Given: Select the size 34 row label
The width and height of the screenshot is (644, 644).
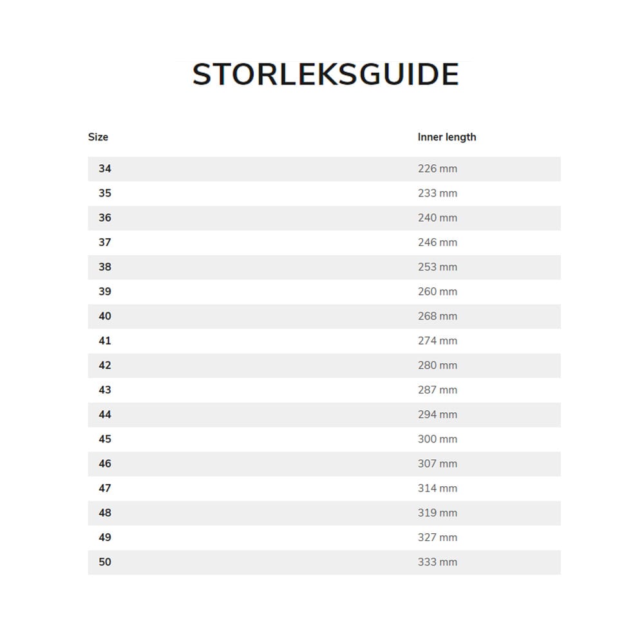Looking at the screenshot, I should pos(105,169).
